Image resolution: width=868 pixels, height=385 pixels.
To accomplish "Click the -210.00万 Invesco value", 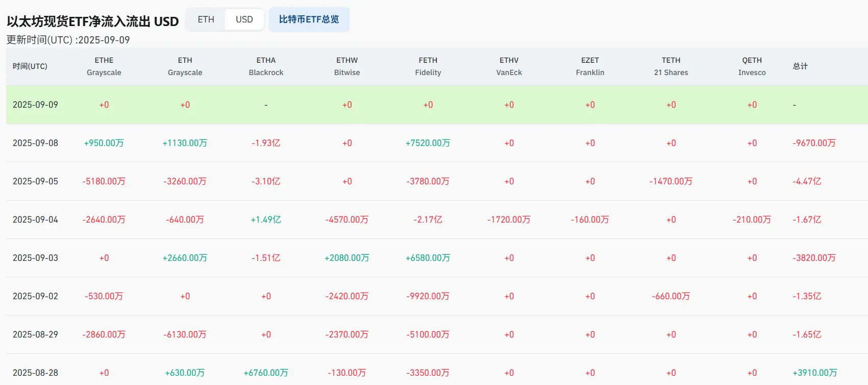I will click(x=752, y=220).
